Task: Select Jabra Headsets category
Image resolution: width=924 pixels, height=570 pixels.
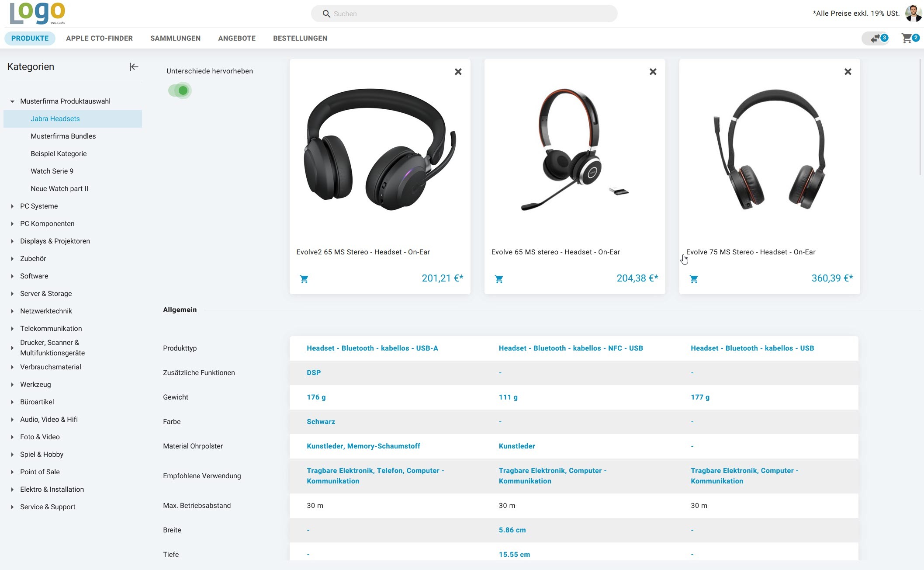Action: (x=73, y=119)
